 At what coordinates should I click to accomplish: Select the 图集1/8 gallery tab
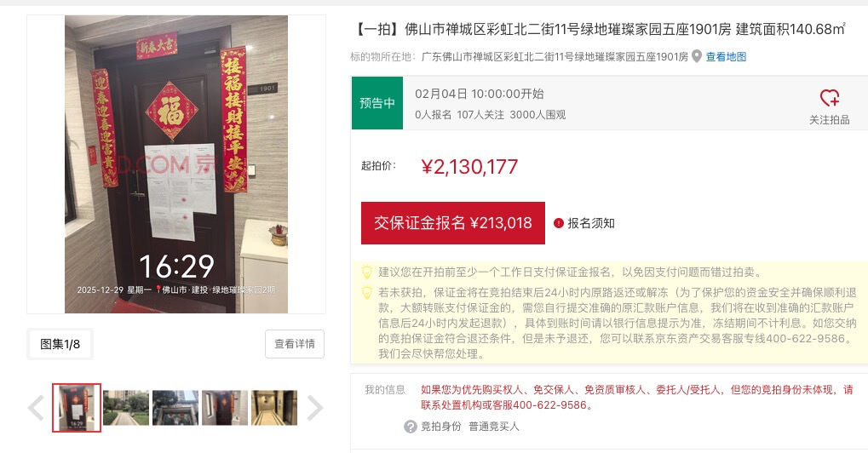tap(60, 344)
